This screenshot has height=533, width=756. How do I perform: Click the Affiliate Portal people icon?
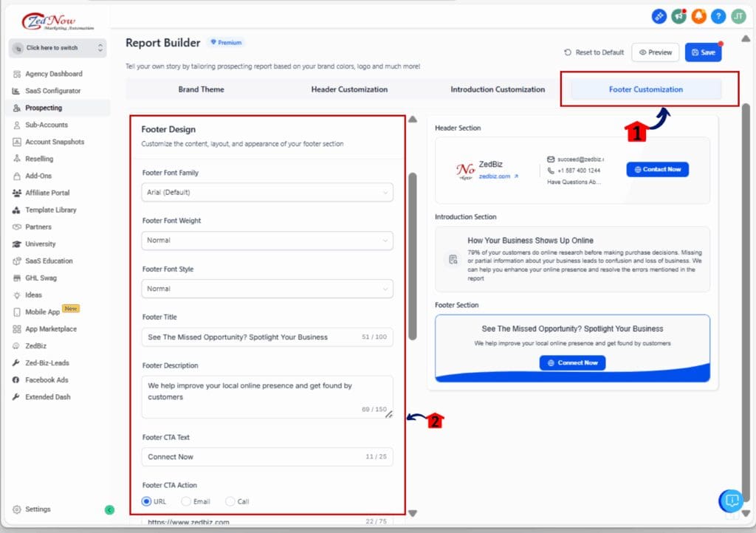pos(18,193)
